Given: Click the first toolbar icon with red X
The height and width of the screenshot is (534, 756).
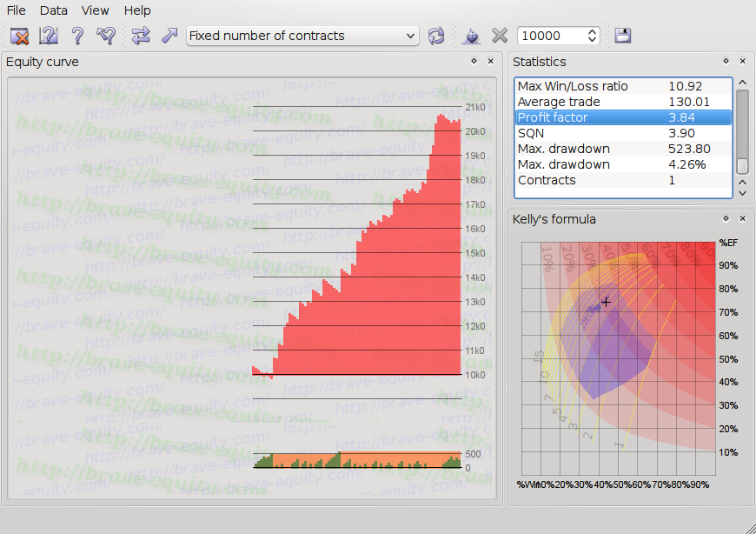Looking at the screenshot, I should point(20,36).
